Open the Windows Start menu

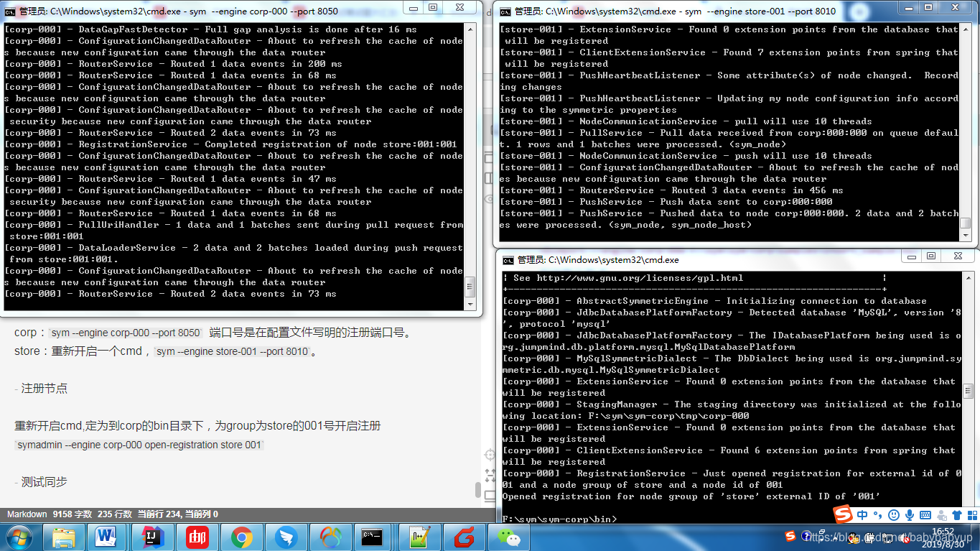(18, 537)
